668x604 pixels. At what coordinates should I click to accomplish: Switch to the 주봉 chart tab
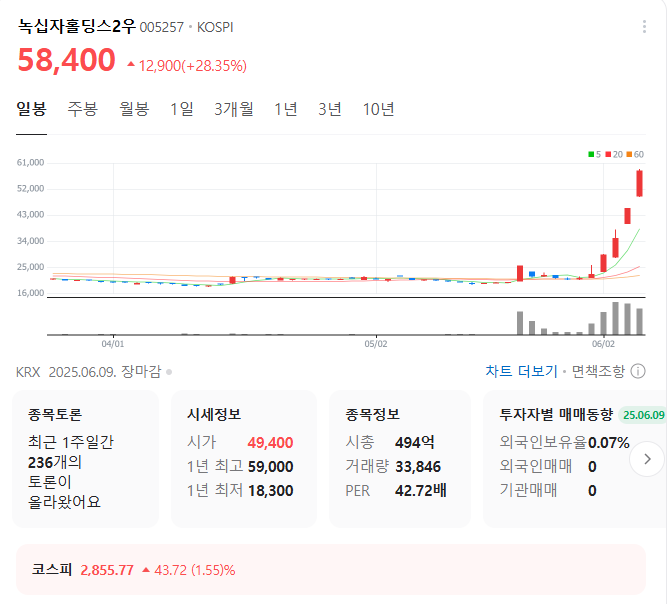83,109
